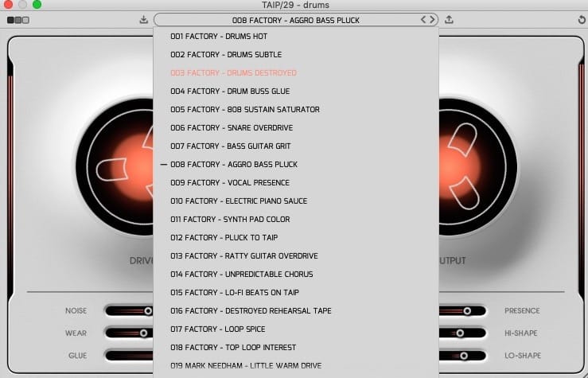Go to previous preset with left chevron

pos(423,20)
